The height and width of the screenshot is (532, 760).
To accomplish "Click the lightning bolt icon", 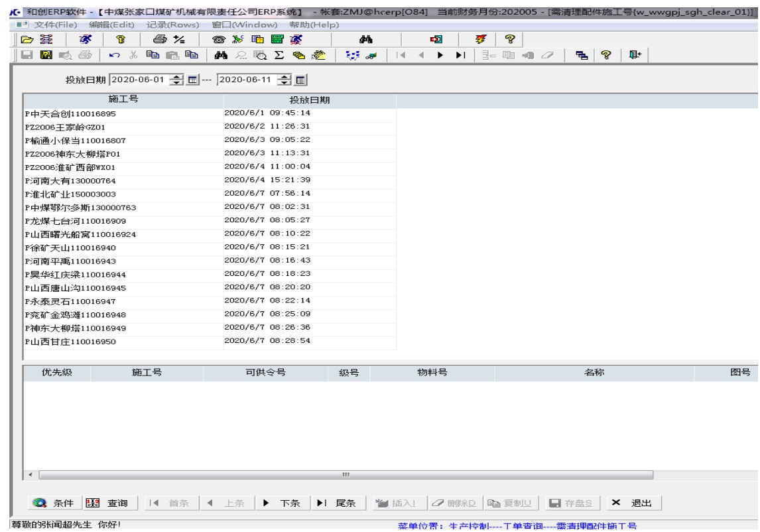I will [x=481, y=39].
